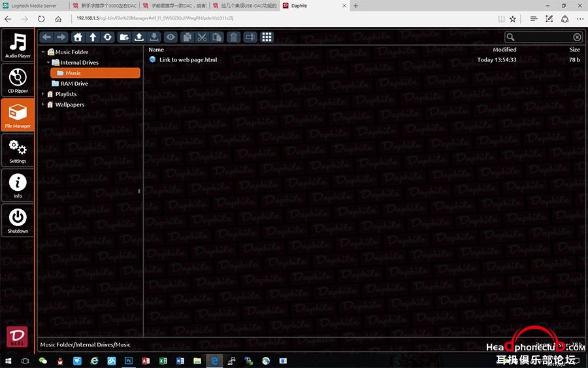Screen dimensions: 588x368
Task: Paste files from clipboard
Action: tap(217, 37)
